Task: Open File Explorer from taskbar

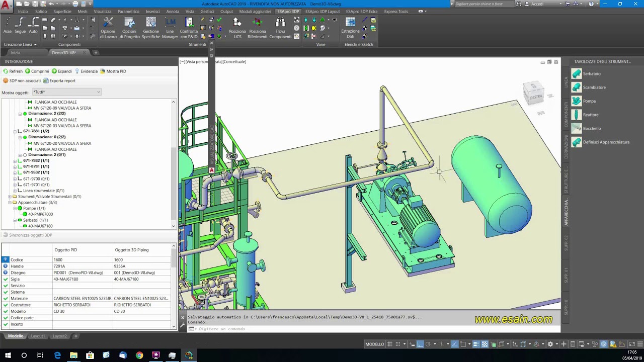Action: tap(73, 355)
